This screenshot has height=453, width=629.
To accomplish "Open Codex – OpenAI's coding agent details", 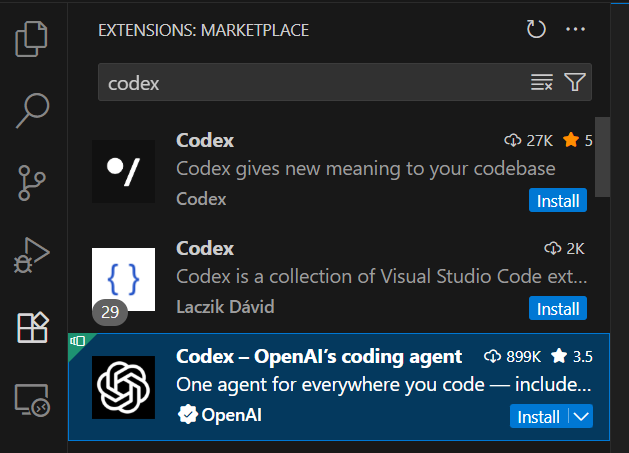I will [319, 357].
